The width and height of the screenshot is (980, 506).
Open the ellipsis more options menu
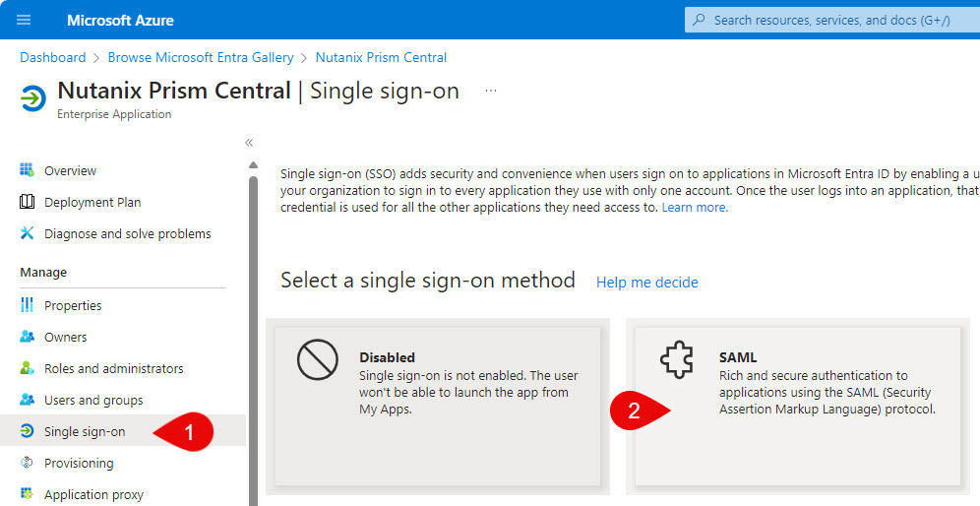(491, 92)
